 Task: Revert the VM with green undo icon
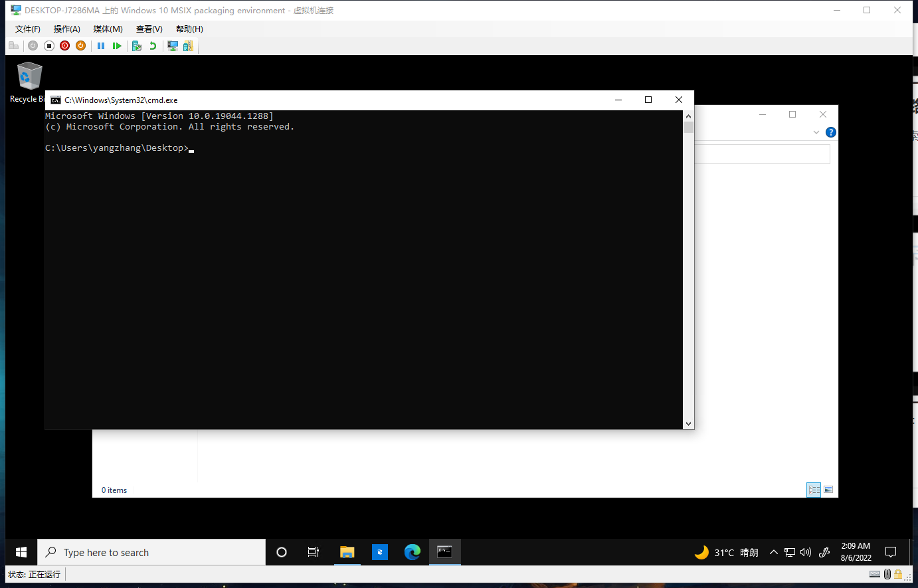pyautogui.click(x=153, y=46)
